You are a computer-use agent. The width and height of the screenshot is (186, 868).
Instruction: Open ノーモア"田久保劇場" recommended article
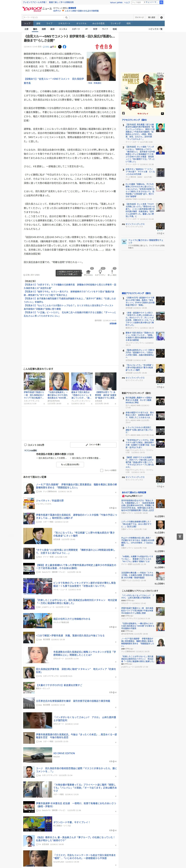point(76,486)
